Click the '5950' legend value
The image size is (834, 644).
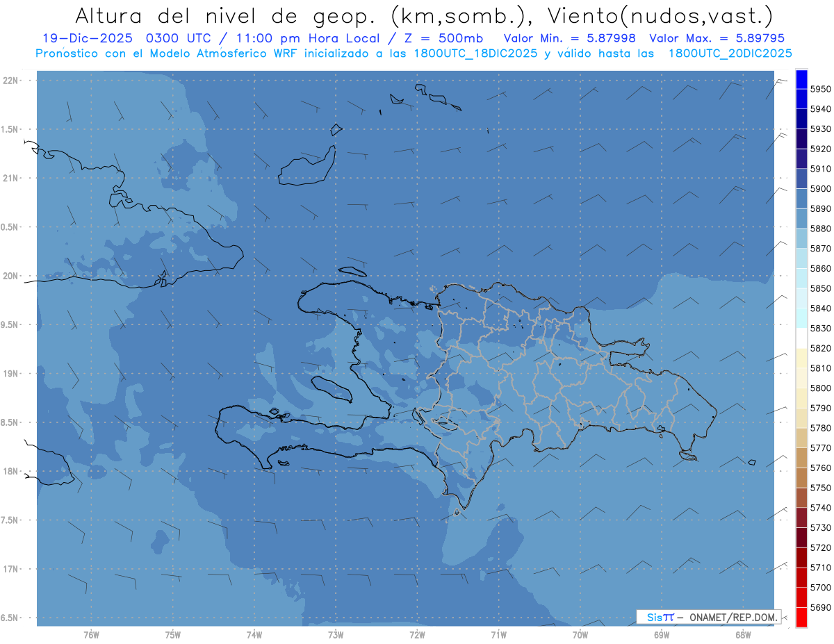821,89
